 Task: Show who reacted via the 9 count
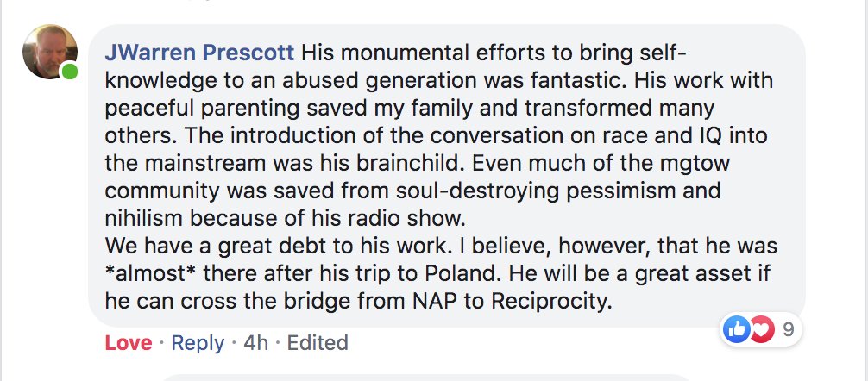click(788, 328)
